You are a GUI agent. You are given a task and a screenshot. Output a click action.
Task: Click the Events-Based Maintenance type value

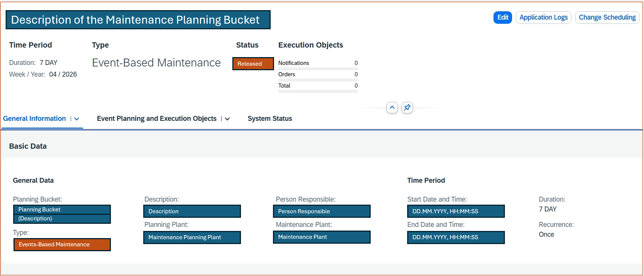coord(62,244)
